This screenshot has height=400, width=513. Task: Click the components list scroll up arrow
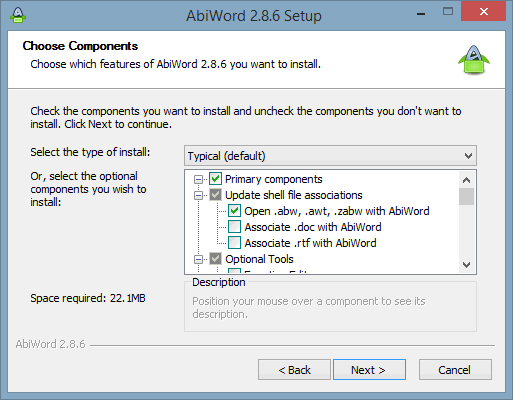pos(467,180)
